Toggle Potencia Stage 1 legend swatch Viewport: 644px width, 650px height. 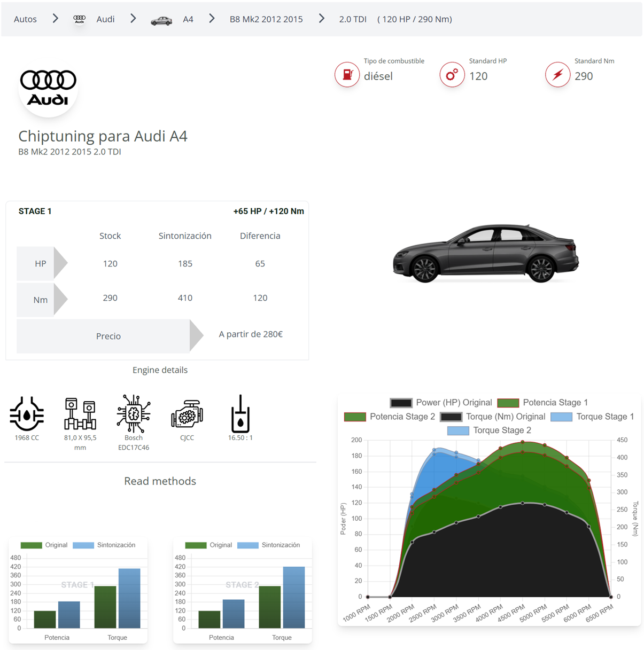(x=508, y=403)
